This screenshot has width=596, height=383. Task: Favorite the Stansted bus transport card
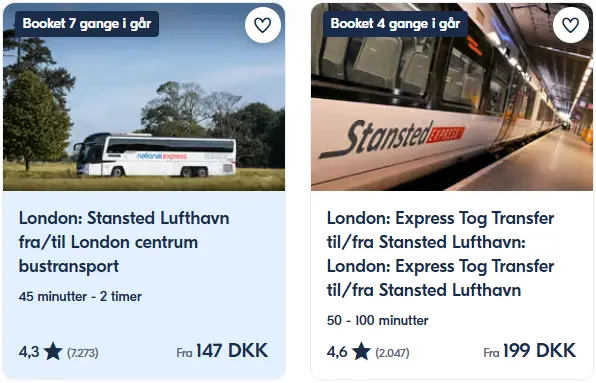263,25
